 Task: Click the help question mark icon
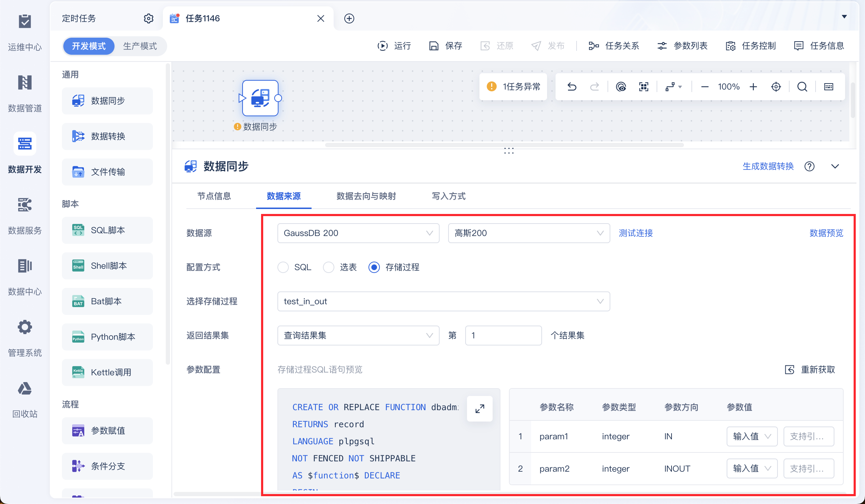pyautogui.click(x=810, y=166)
